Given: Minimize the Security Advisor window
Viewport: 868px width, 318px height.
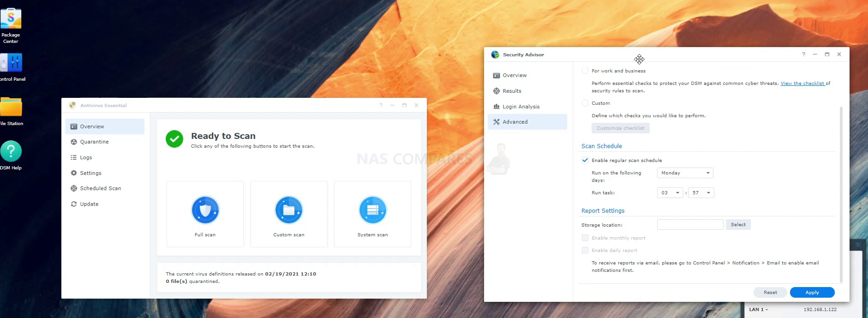Looking at the screenshot, I should (x=815, y=54).
